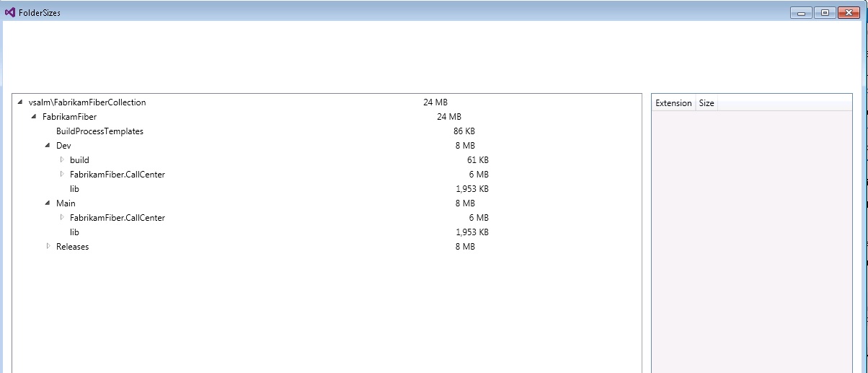Expand FabrikamFiber.CallCenter under Main
This screenshot has width=868, height=373.
click(x=62, y=217)
